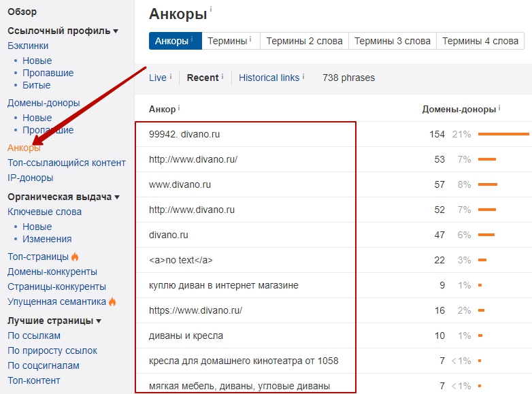Open the Домены-доноры sidebar link
Image resolution: width=532 pixels, height=394 pixels.
click(44, 103)
